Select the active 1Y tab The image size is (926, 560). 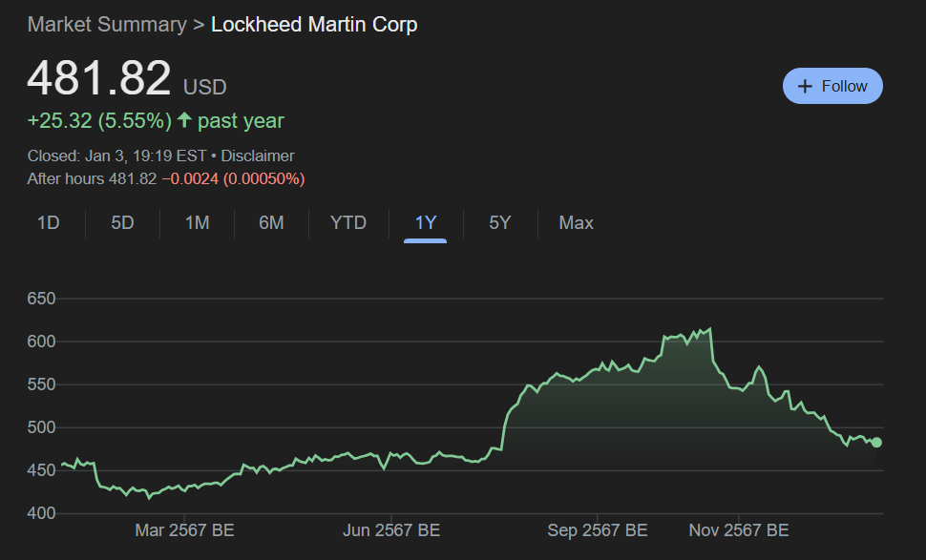click(425, 223)
